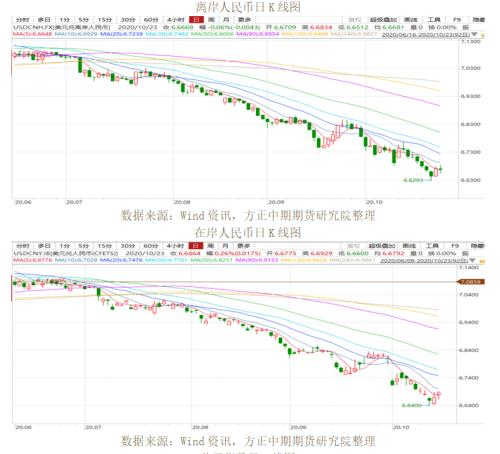Select 多日 tab in USDCNH offshore chart
Viewport: 500px width, 454px height.
(x=44, y=20)
